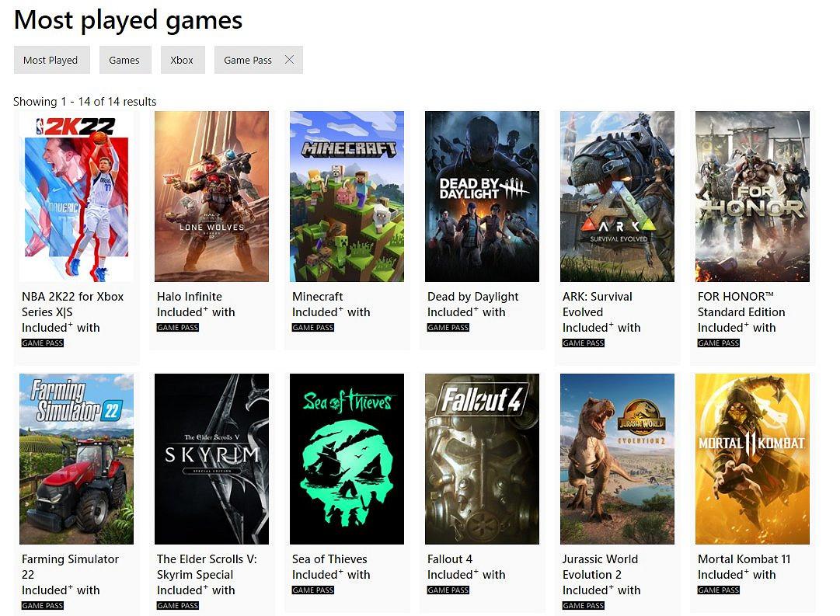Select Farming Simulator 22 cover image

pos(76,458)
